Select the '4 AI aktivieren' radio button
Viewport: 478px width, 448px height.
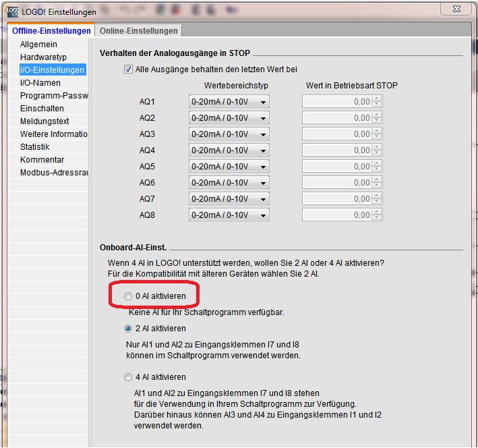[x=127, y=377]
